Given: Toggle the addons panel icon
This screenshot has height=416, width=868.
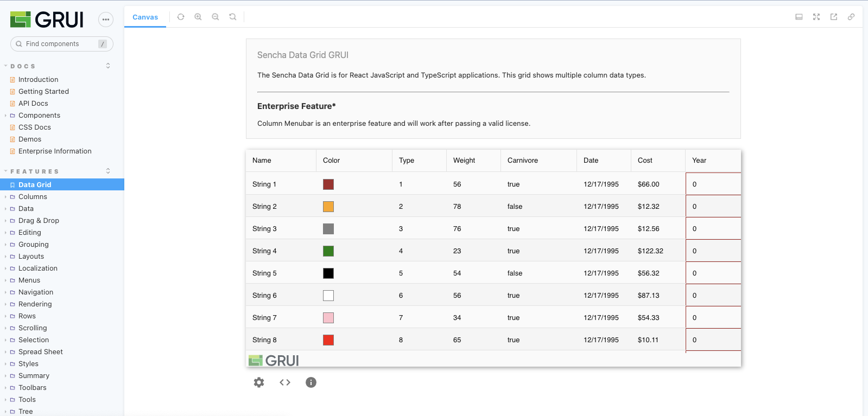Looking at the screenshot, I should pos(799,17).
